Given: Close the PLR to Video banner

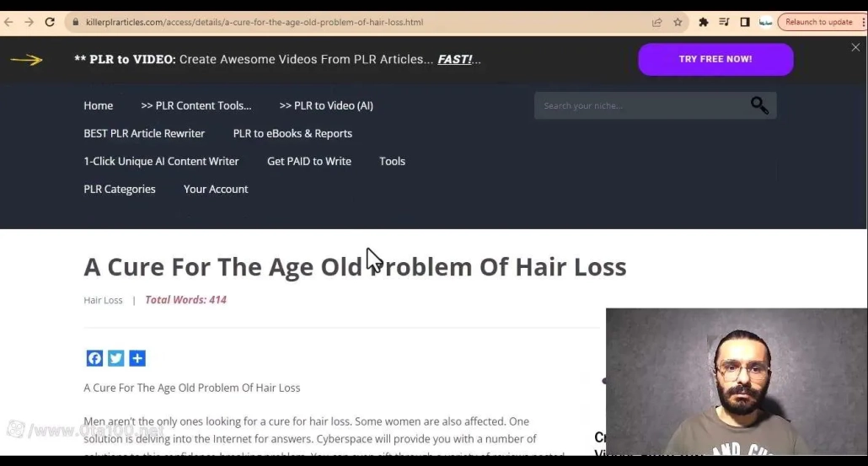Looking at the screenshot, I should pos(855,48).
